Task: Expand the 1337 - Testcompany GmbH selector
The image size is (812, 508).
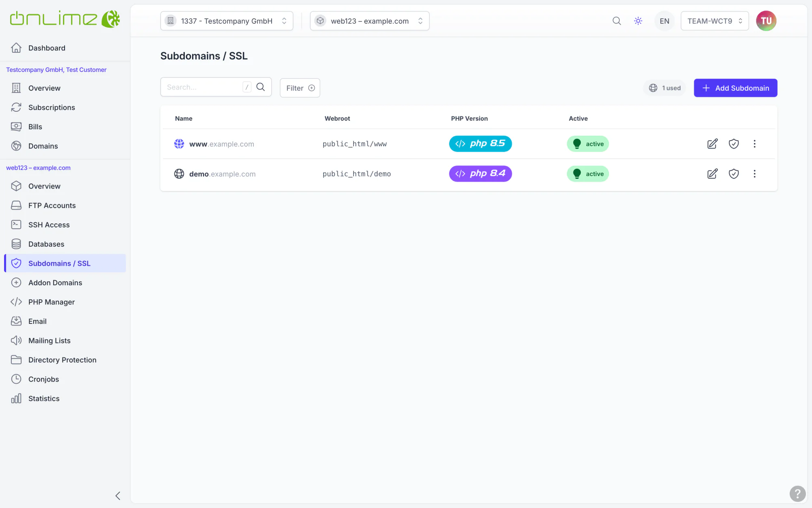Action: pos(227,21)
